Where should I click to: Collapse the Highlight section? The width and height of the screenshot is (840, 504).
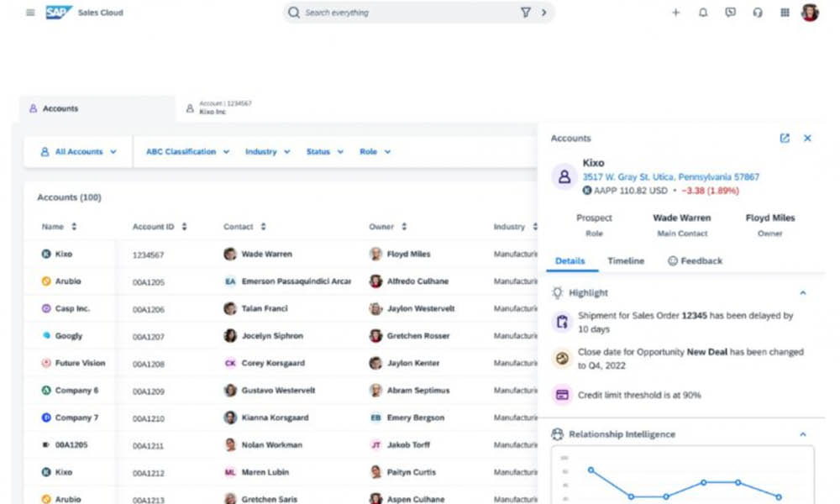(x=802, y=292)
